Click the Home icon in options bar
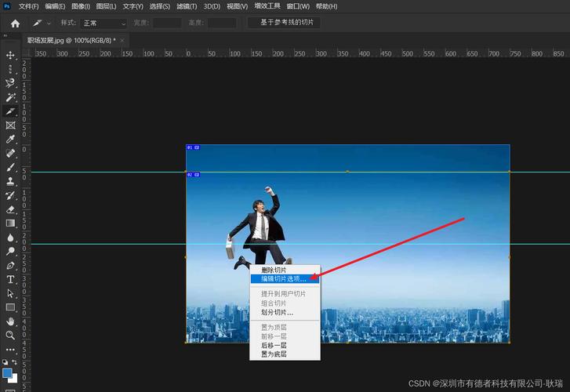 (15, 24)
